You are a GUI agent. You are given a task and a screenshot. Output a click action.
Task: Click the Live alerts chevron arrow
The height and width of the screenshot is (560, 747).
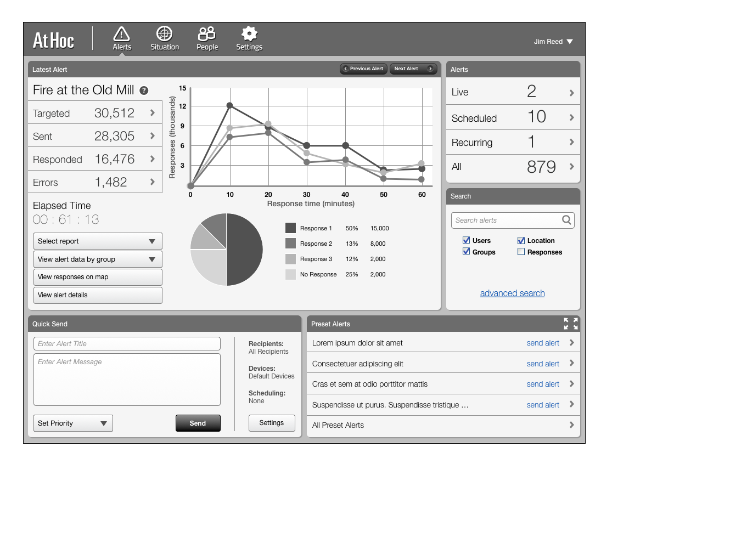(571, 93)
